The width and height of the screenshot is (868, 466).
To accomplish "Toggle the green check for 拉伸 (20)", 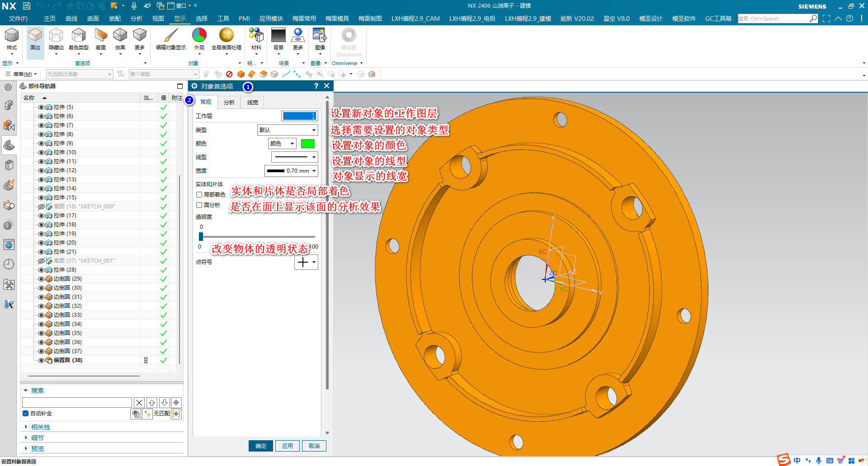I will click(164, 243).
